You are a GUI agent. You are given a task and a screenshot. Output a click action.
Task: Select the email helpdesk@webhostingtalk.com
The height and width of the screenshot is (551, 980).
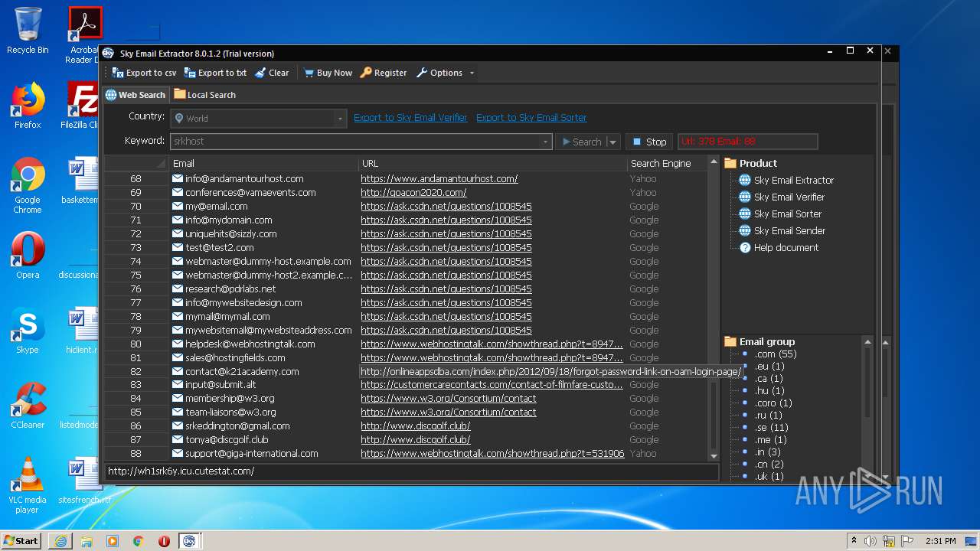[x=250, y=344]
